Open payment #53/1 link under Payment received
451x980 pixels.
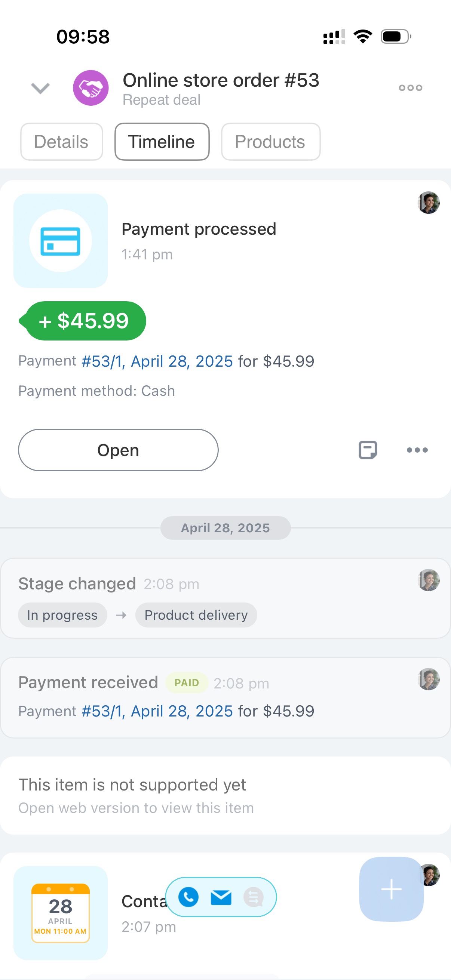click(157, 711)
